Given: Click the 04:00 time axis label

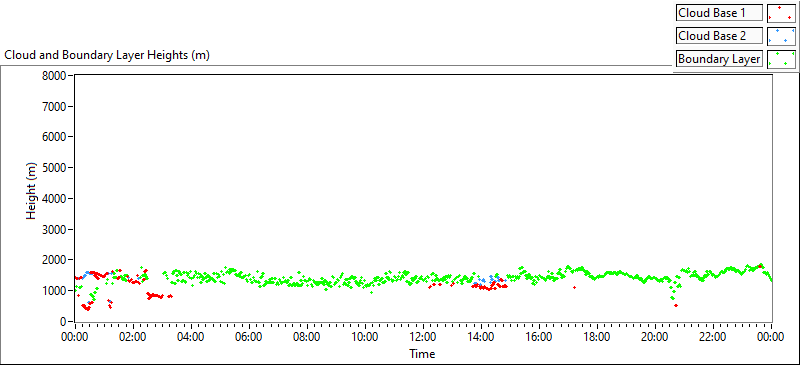Looking at the screenshot, I should click(x=191, y=337).
